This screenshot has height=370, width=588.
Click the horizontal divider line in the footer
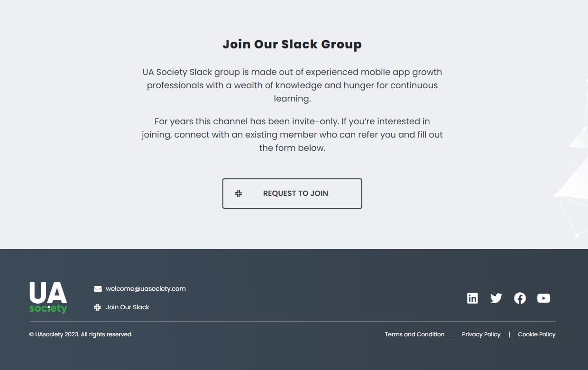tap(292, 322)
